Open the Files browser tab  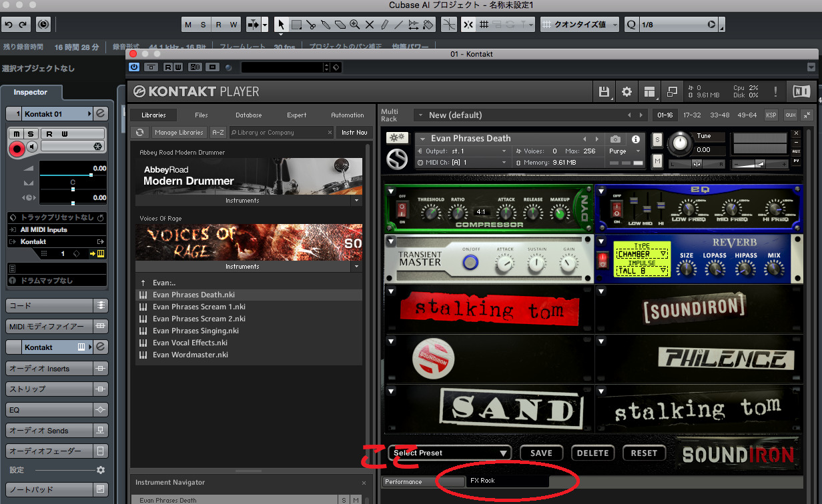[x=201, y=115]
